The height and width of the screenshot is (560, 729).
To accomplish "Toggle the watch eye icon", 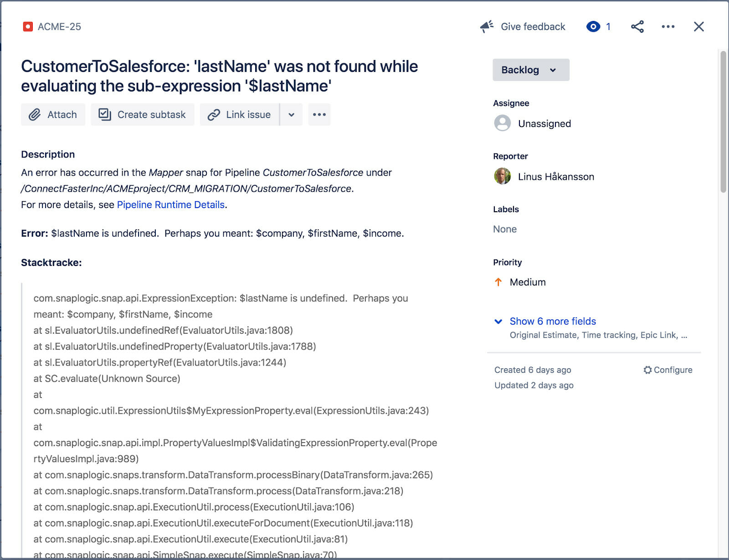I will point(593,27).
